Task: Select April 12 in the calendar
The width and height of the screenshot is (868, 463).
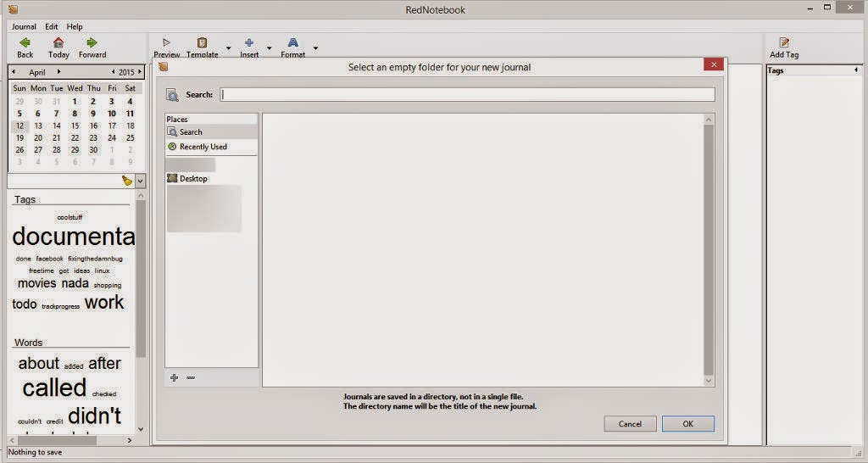Action: pyautogui.click(x=19, y=126)
